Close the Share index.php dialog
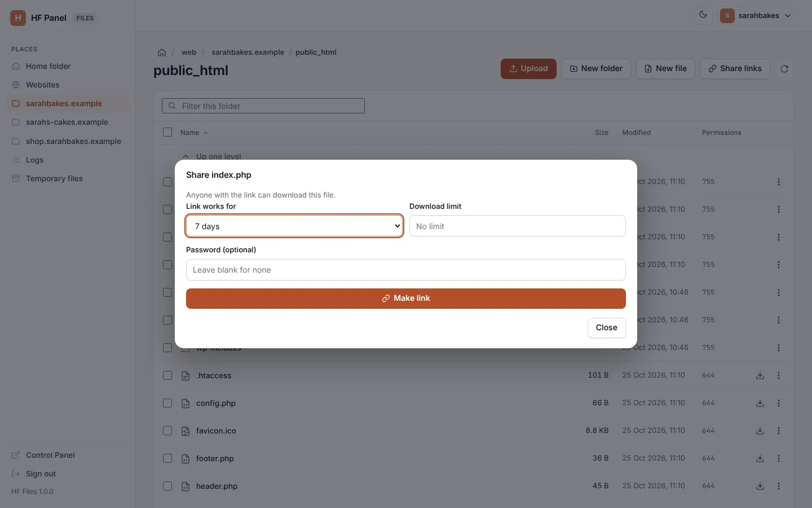This screenshot has height=508, width=812. click(607, 328)
